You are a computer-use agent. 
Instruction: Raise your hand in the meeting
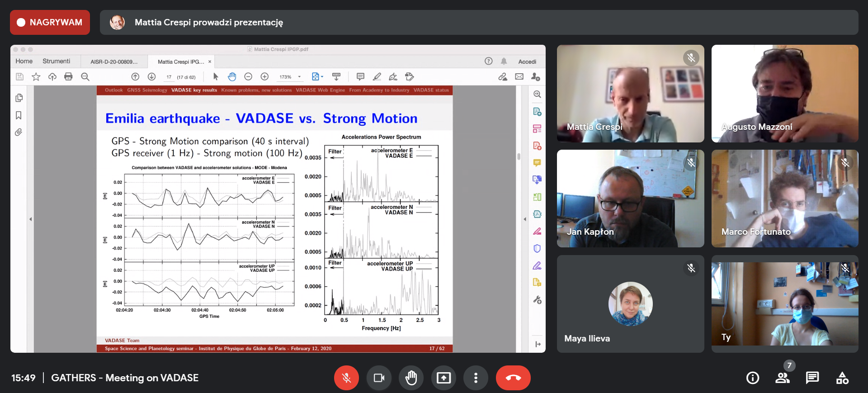point(411,378)
